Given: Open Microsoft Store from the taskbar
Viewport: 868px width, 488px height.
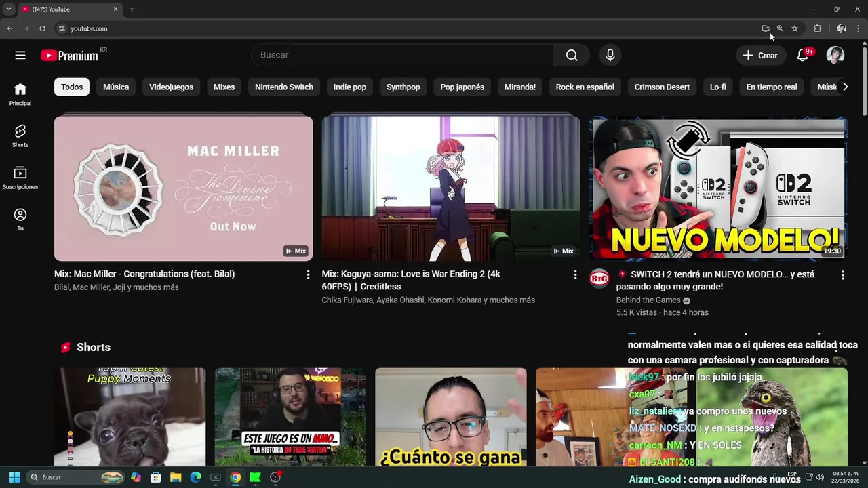Looking at the screenshot, I should pyautogui.click(x=156, y=477).
